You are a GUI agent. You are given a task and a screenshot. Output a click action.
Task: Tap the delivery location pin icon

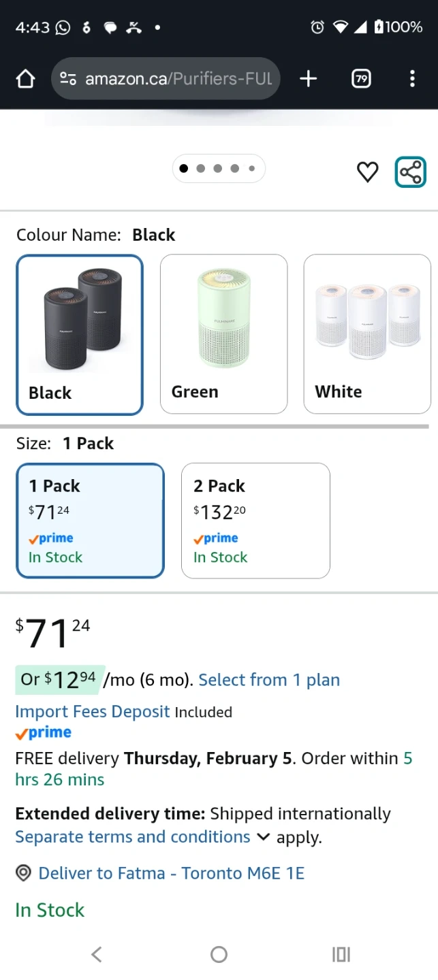coord(24,873)
